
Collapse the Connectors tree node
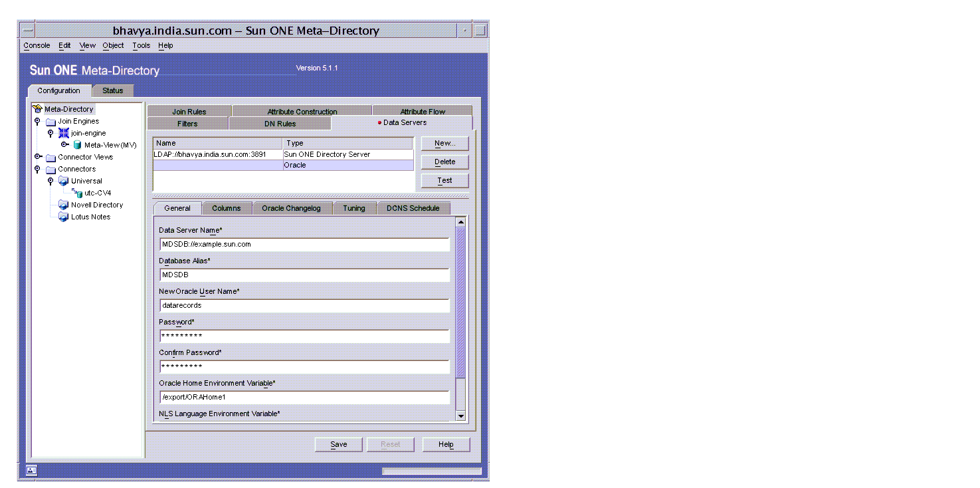38,170
